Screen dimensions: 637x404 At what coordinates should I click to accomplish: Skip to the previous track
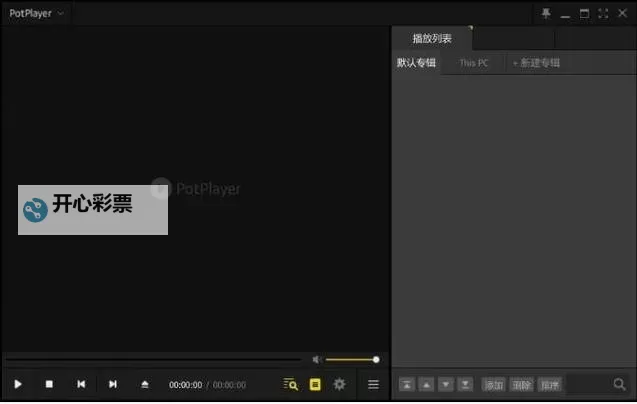[81, 384]
